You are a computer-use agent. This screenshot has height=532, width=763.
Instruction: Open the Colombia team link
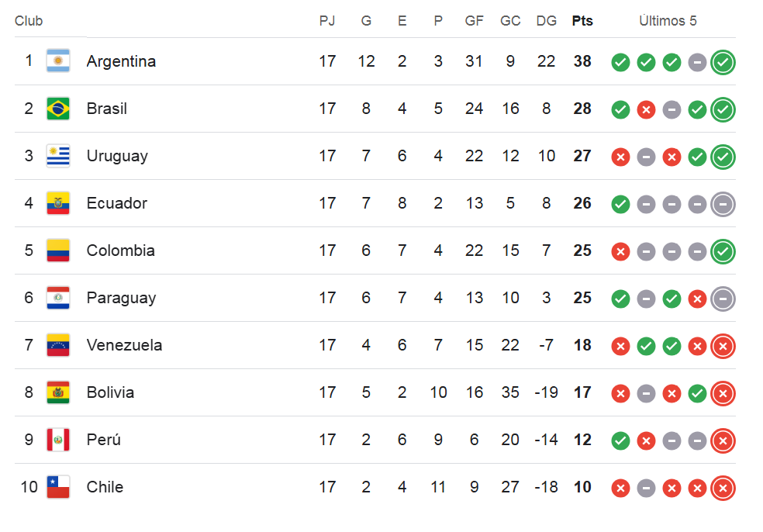tap(121, 250)
